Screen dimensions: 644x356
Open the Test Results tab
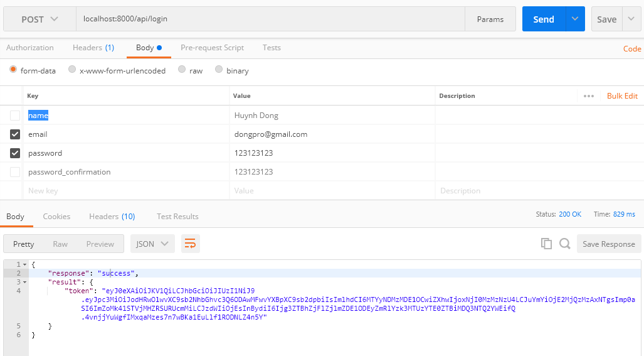[177, 217]
